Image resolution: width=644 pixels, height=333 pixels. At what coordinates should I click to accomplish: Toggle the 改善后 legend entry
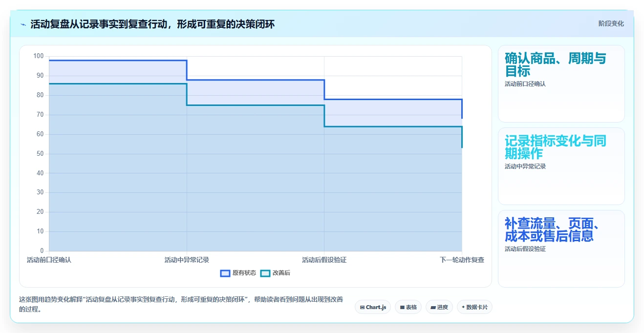275,273
